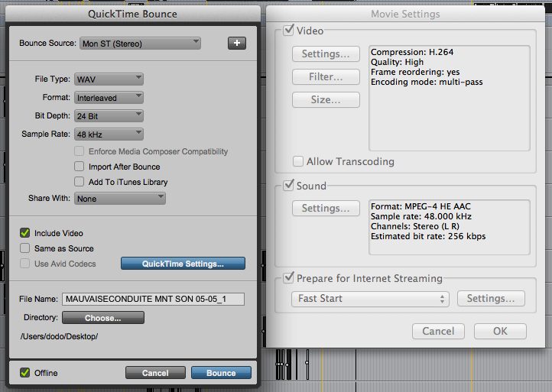
Task: Click the video Filter button
Action: (326, 77)
